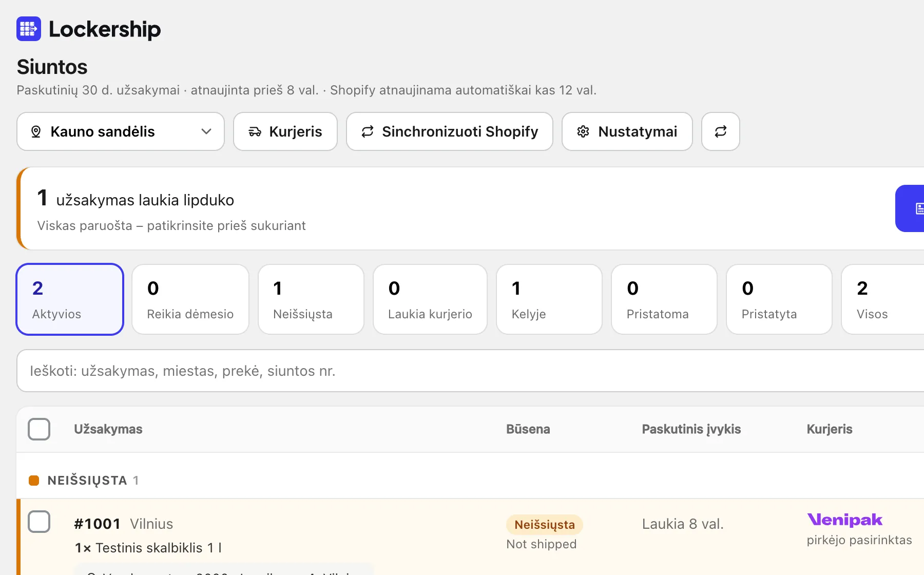Click the refresh icon button beside Nustatymai

pos(720,131)
